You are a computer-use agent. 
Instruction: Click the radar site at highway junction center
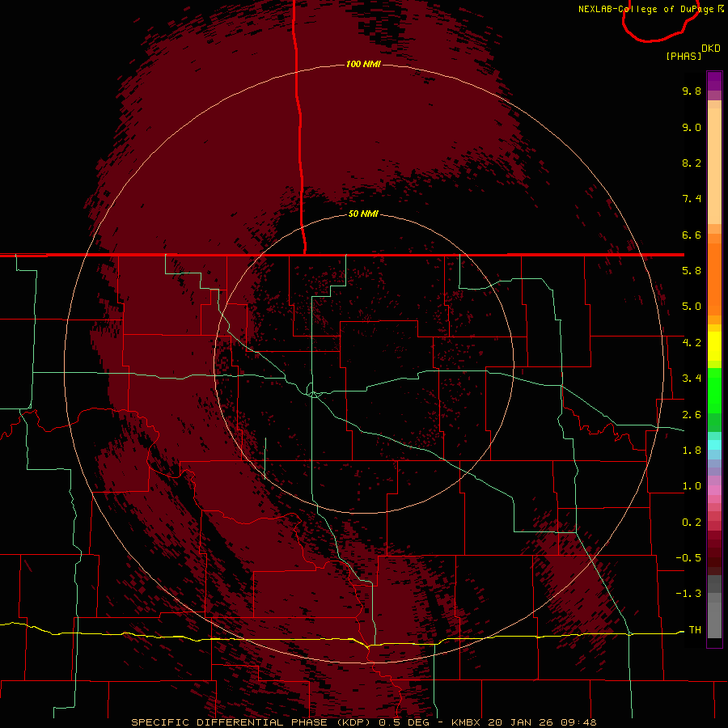point(314,394)
